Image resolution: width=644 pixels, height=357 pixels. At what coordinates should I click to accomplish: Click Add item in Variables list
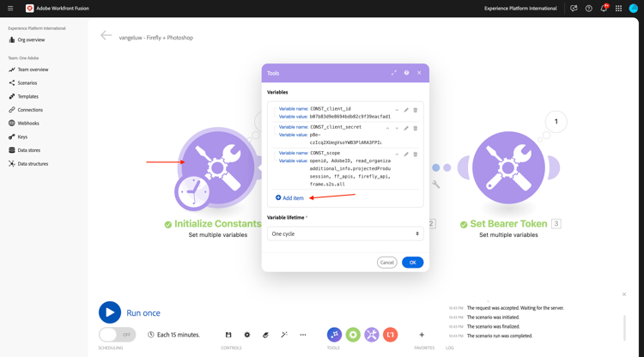pos(289,197)
